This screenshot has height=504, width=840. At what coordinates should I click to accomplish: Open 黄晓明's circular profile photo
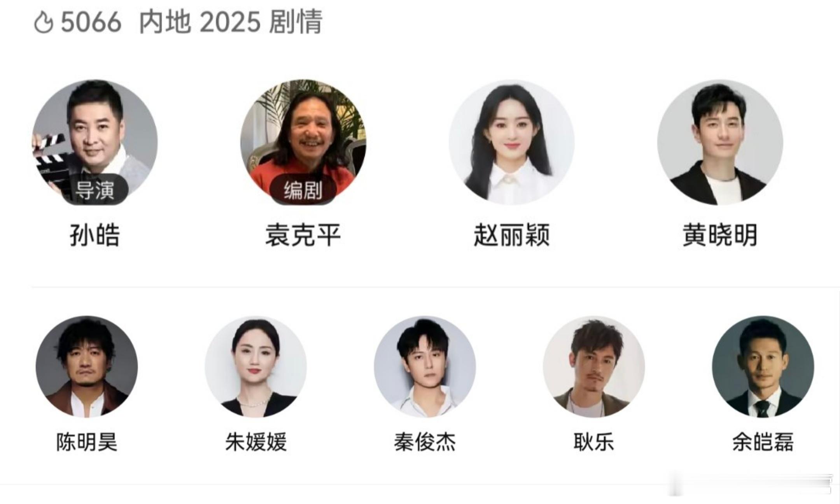(x=720, y=142)
